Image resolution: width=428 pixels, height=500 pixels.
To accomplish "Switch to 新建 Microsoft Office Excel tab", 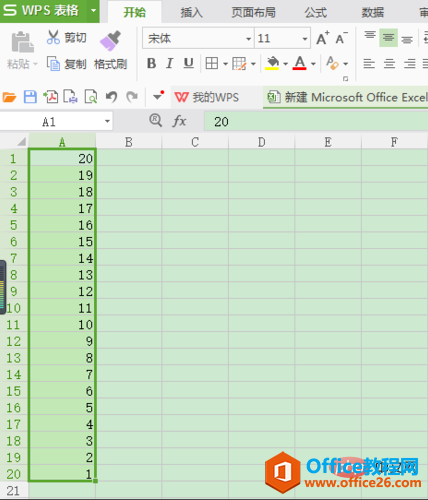I will coord(346,97).
